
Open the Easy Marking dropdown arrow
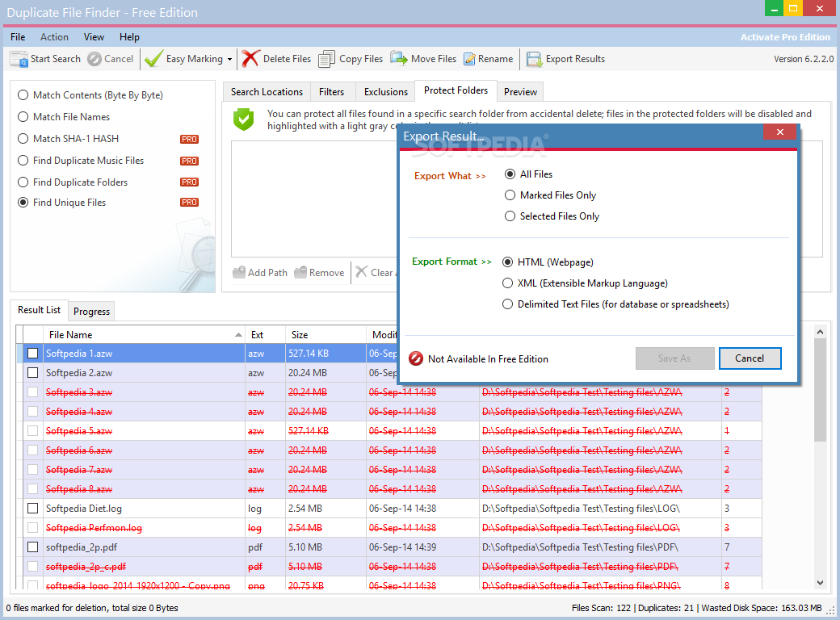[230, 60]
